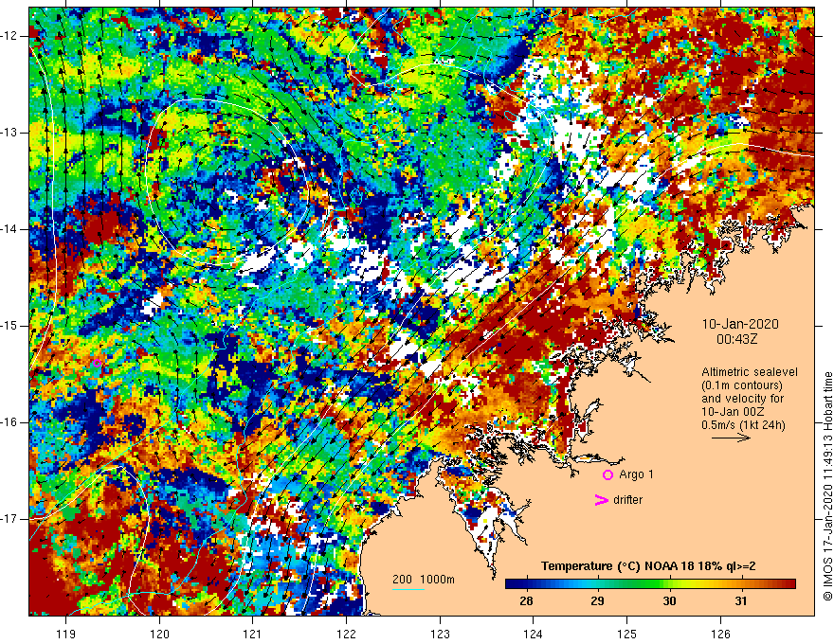Screen dimensions: 834x644
Task: Click the '0.5m/s (1kt 24h)' text
Action: pos(743,425)
